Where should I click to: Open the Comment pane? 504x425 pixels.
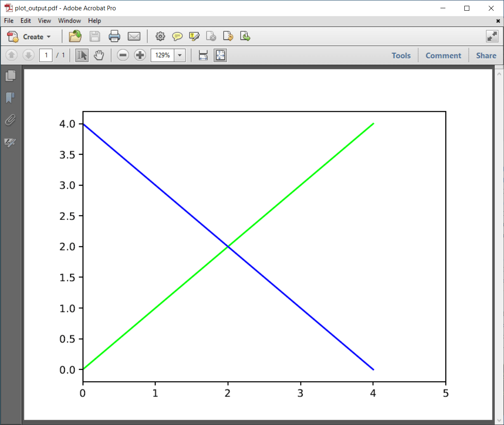pos(443,55)
